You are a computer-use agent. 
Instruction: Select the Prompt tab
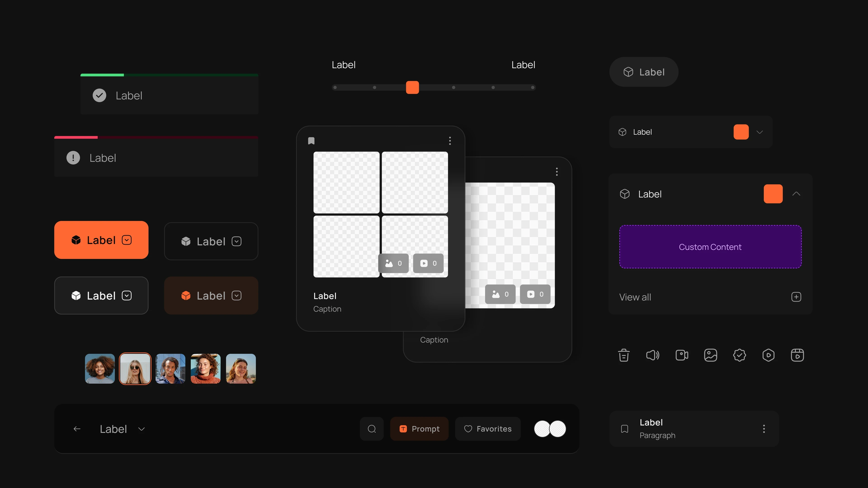[x=419, y=429]
